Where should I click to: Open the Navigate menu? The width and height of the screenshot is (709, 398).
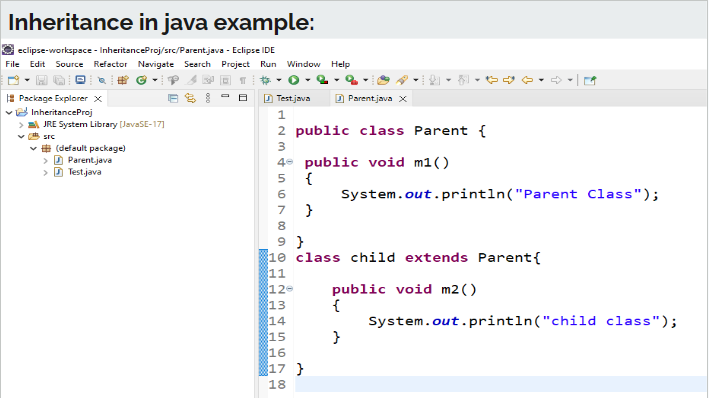(156, 64)
